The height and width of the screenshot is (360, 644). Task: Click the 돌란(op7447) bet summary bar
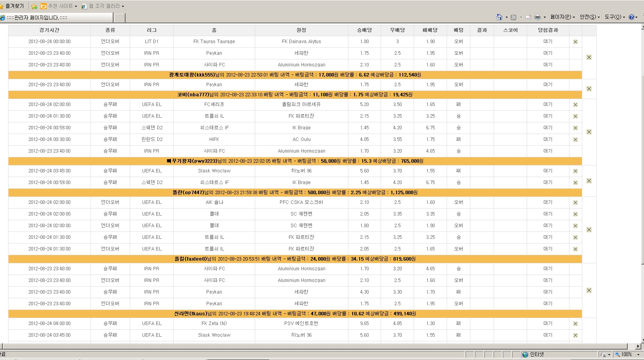point(295,193)
